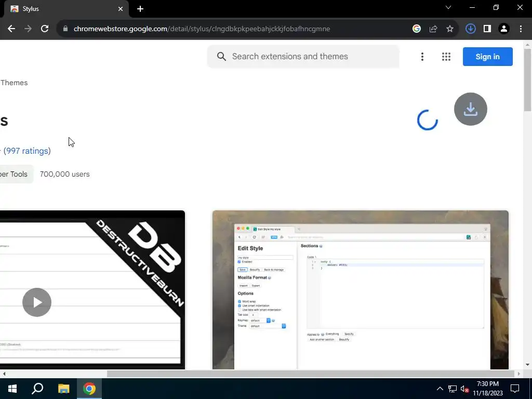The image size is (532, 399).
Task: Open the 997 ratings link
Action: 27,151
